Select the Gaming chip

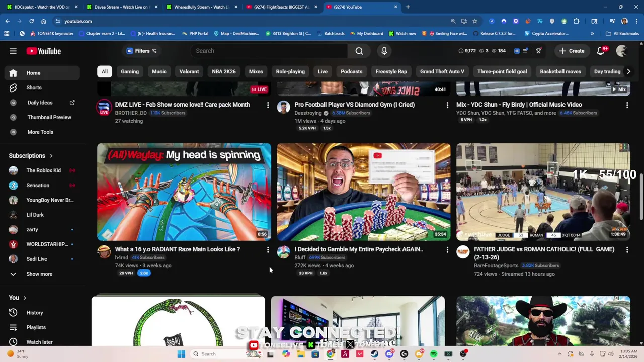(x=130, y=71)
